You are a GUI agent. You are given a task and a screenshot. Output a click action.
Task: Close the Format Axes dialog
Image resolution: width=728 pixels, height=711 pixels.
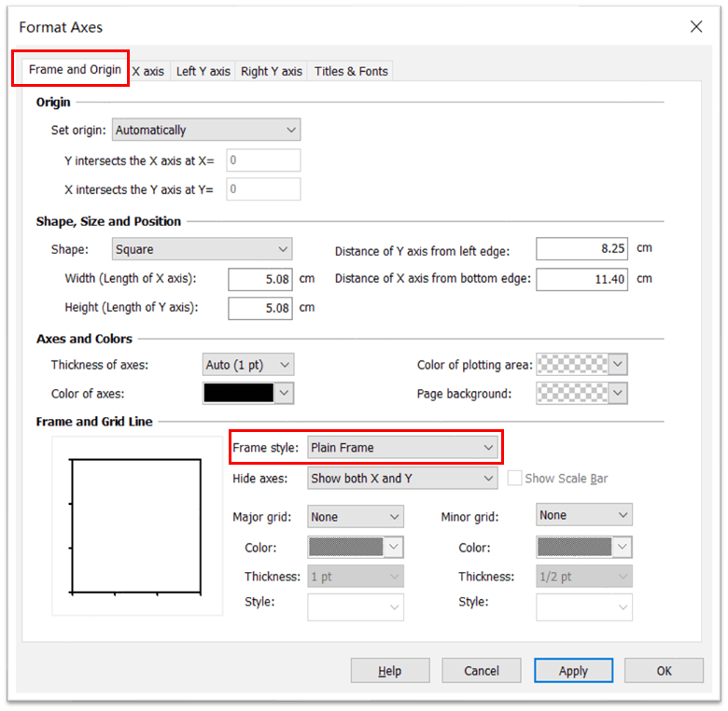(x=696, y=27)
